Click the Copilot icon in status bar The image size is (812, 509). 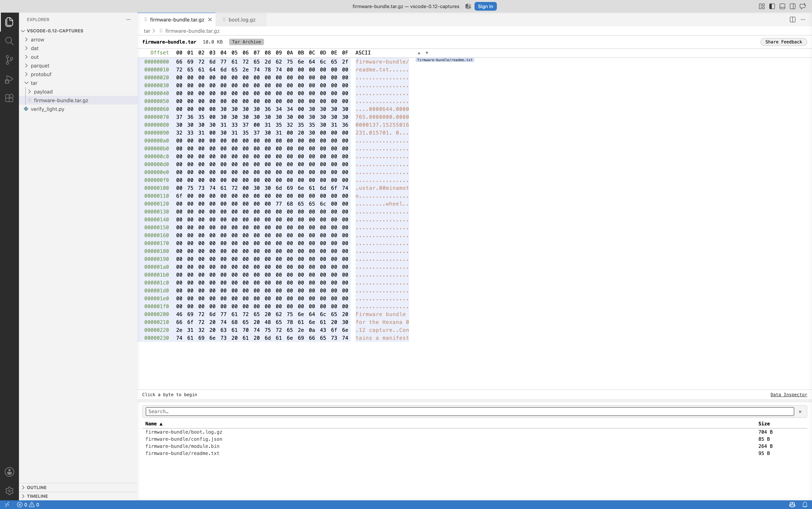tap(792, 505)
